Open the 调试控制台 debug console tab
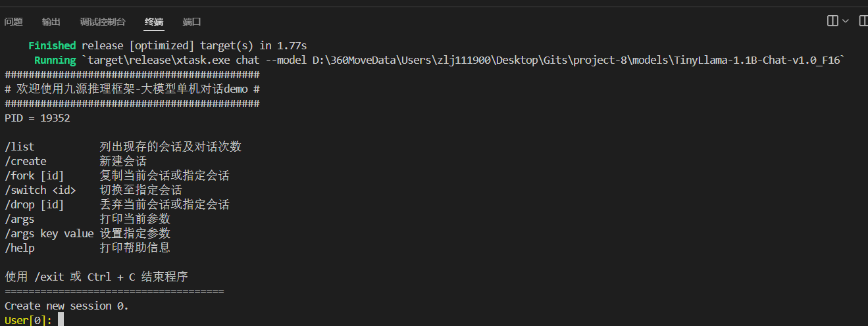 [103, 22]
